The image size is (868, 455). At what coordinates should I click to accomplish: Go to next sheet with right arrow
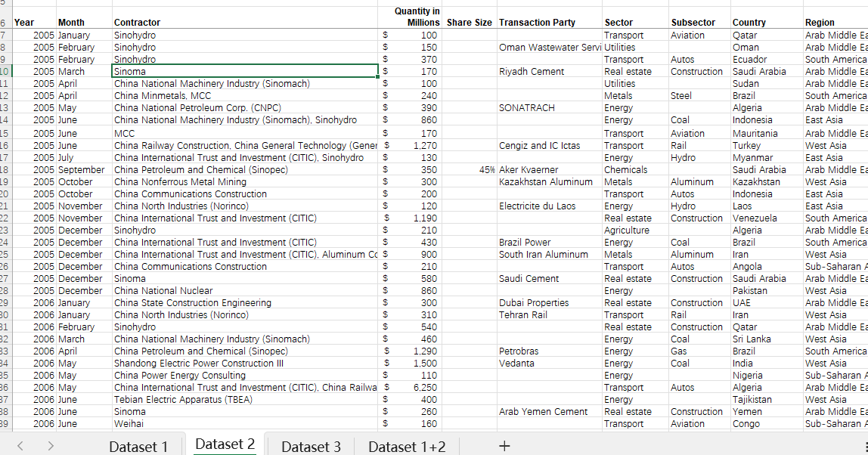pyautogui.click(x=51, y=446)
